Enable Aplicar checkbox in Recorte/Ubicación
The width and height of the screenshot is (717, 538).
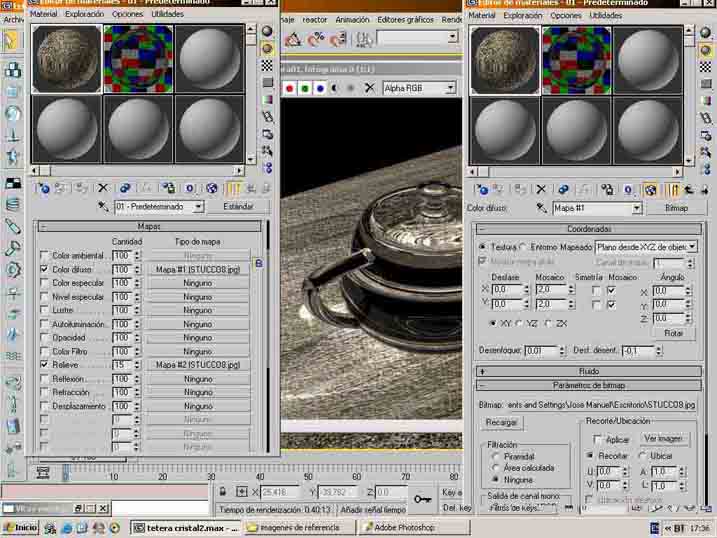[597, 439]
